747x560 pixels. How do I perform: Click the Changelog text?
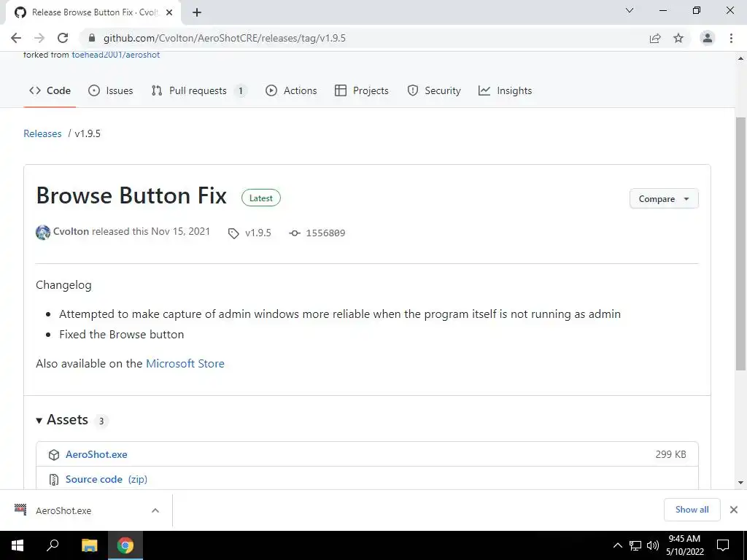(64, 285)
